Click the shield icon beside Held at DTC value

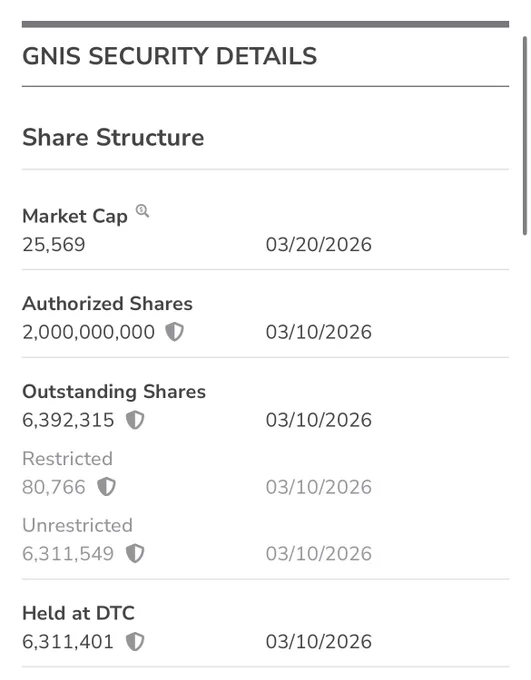point(135,642)
